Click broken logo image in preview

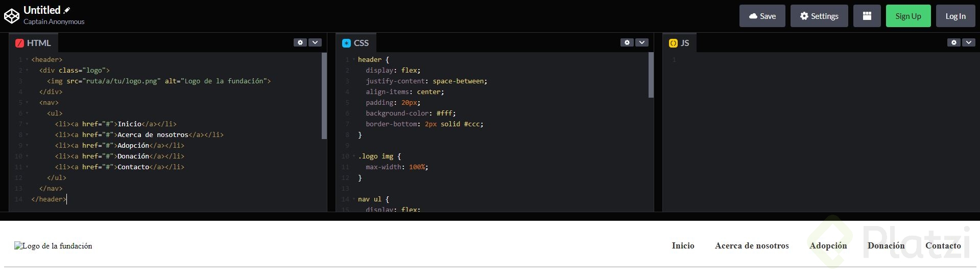click(x=53, y=246)
